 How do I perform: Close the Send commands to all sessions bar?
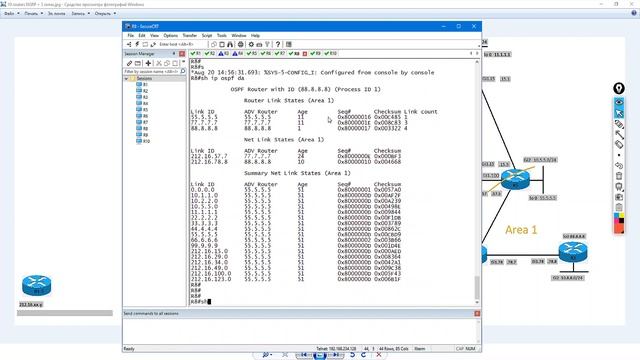pos(477,313)
